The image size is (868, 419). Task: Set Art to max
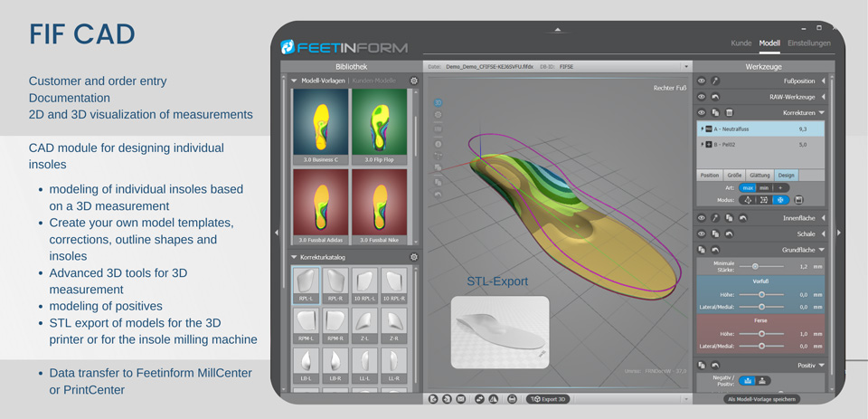pos(748,188)
